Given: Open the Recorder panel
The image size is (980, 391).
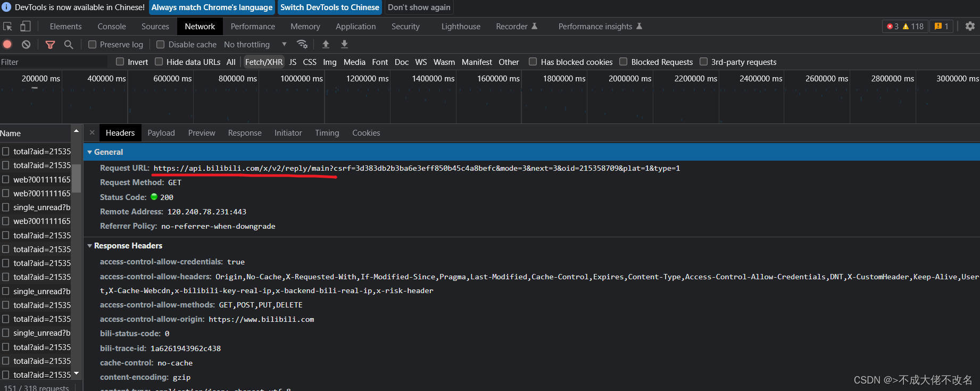Looking at the screenshot, I should (517, 27).
